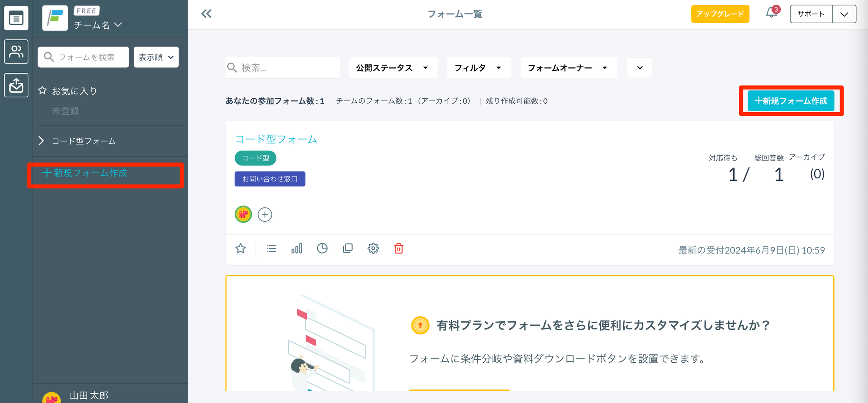Image resolution: width=868 pixels, height=403 pixels.
Task: Click the inbox download icon in sidebar
Action: point(16,85)
